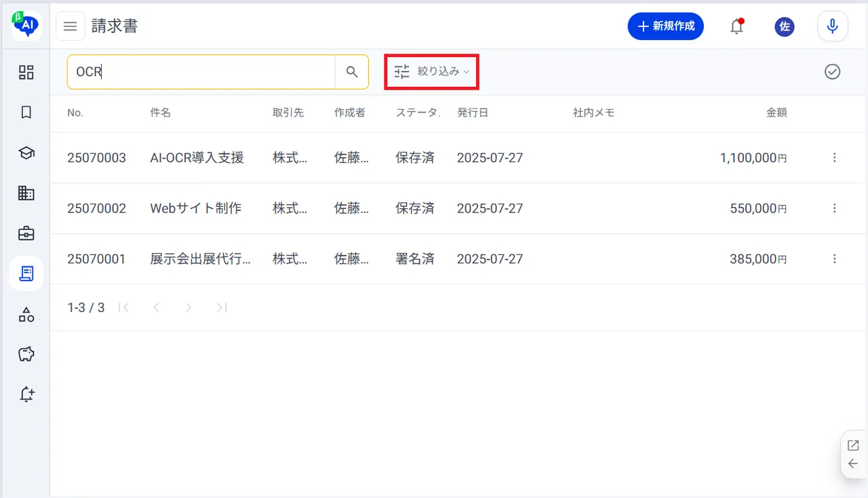Screen dimensions: 868x498
Task: Sort by the 発行日 column header
Action: point(473,113)
